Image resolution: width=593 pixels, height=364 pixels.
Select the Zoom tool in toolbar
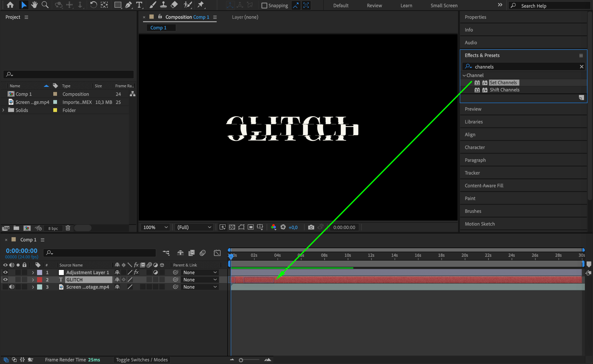click(x=45, y=5)
